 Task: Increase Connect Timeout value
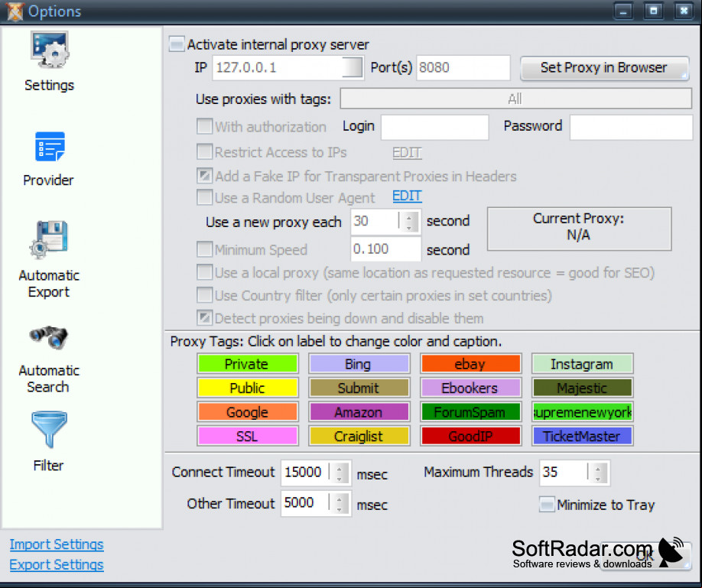click(340, 468)
